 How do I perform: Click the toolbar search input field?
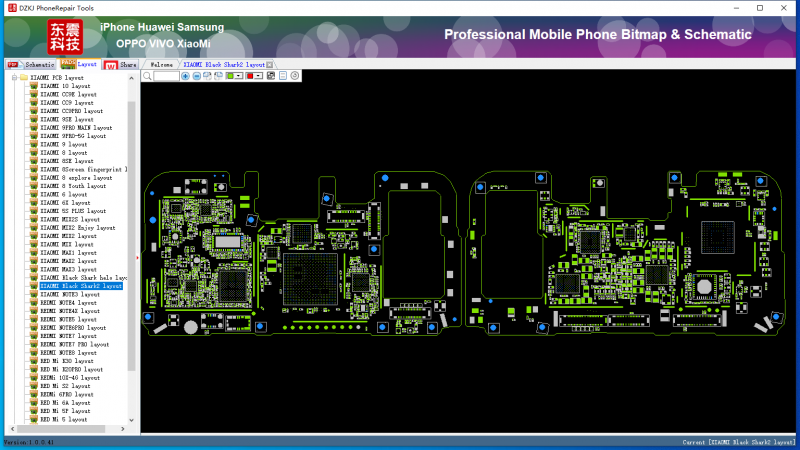pos(167,76)
